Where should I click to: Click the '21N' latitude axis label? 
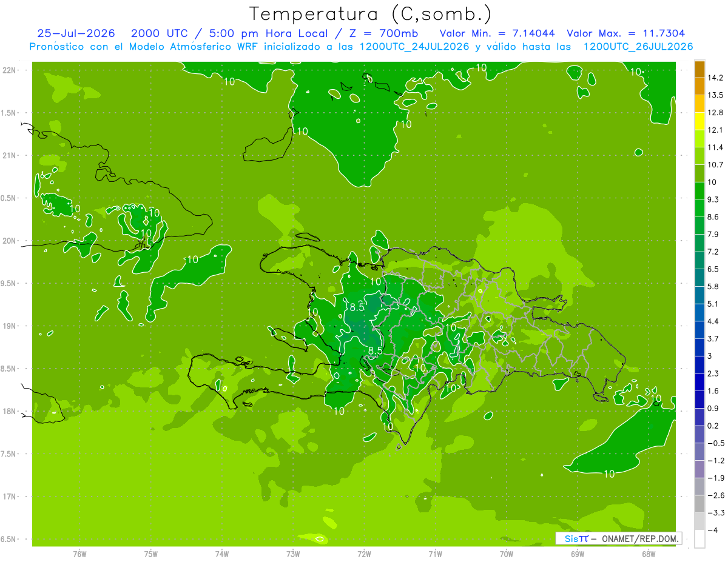(x=10, y=156)
